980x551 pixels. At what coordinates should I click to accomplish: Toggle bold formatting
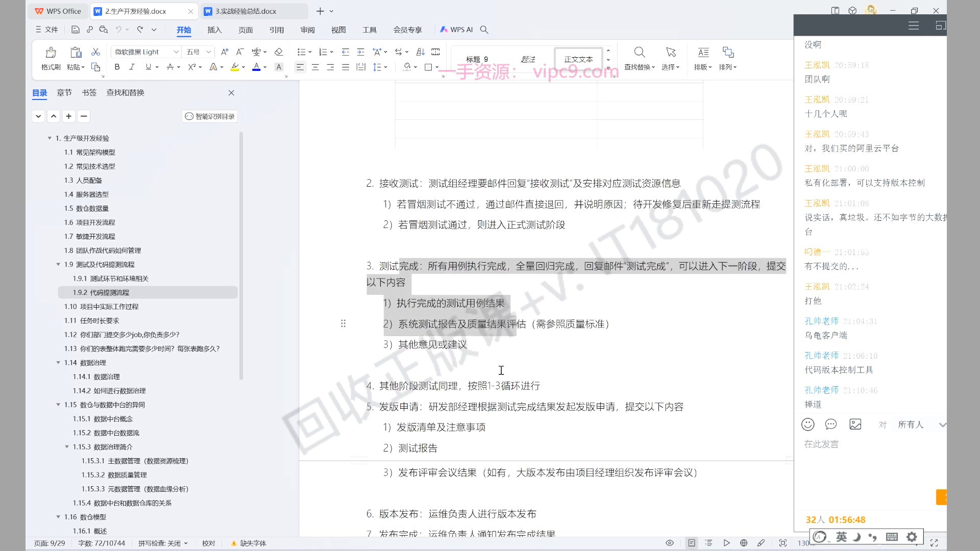click(x=117, y=67)
